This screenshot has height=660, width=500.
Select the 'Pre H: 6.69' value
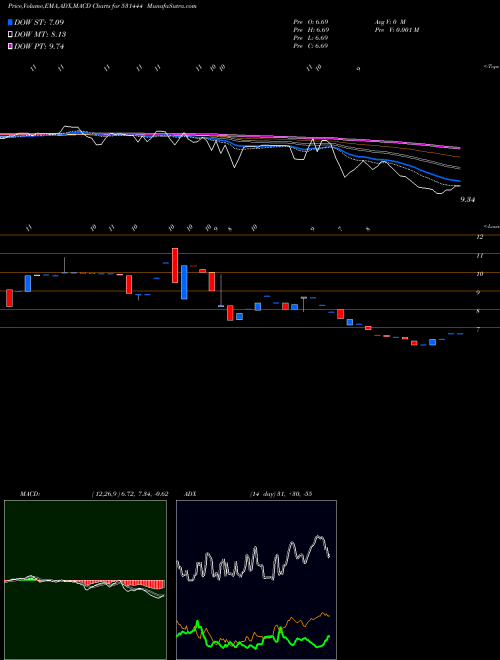(x=311, y=30)
